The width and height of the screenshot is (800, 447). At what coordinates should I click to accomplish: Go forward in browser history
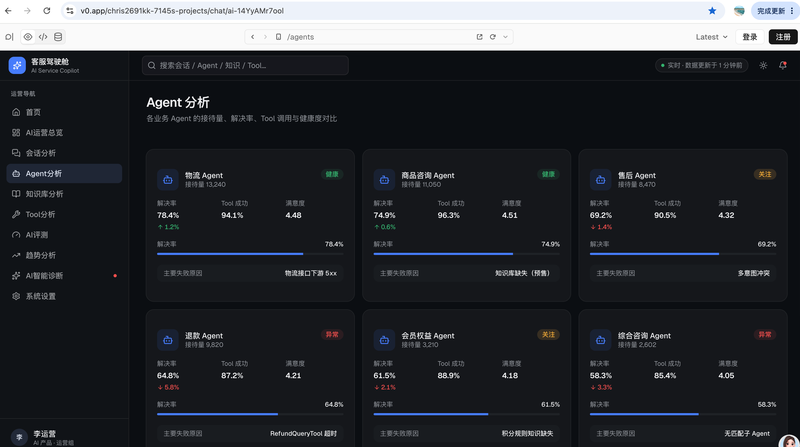tap(27, 11)
